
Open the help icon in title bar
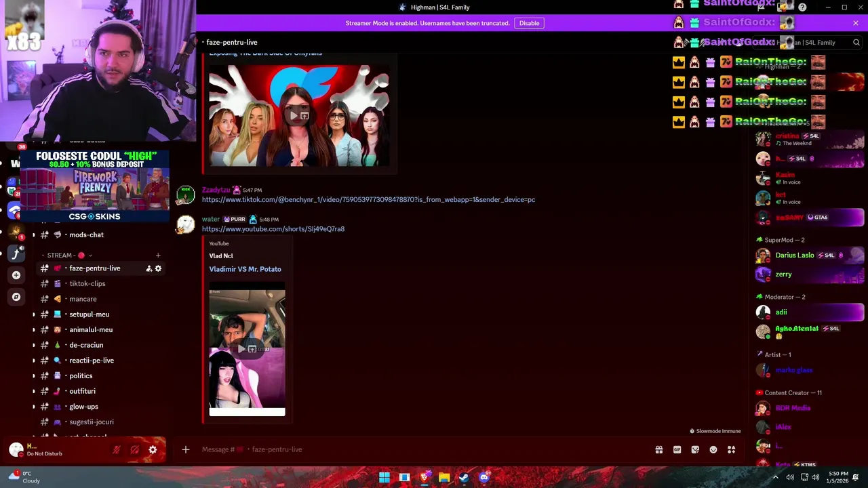pyautogui.click(x=802, y=7)
